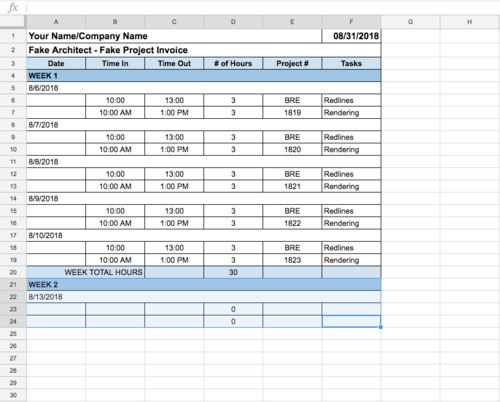
Task: Click '10:00' Time In in row 15
Action: (x=115, y=211)
